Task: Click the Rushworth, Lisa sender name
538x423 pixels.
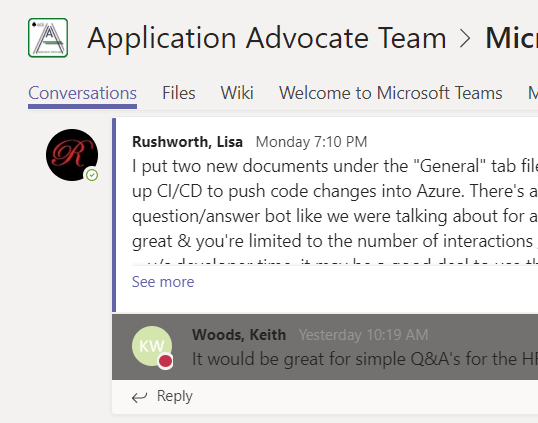Action: pos(187,142)
